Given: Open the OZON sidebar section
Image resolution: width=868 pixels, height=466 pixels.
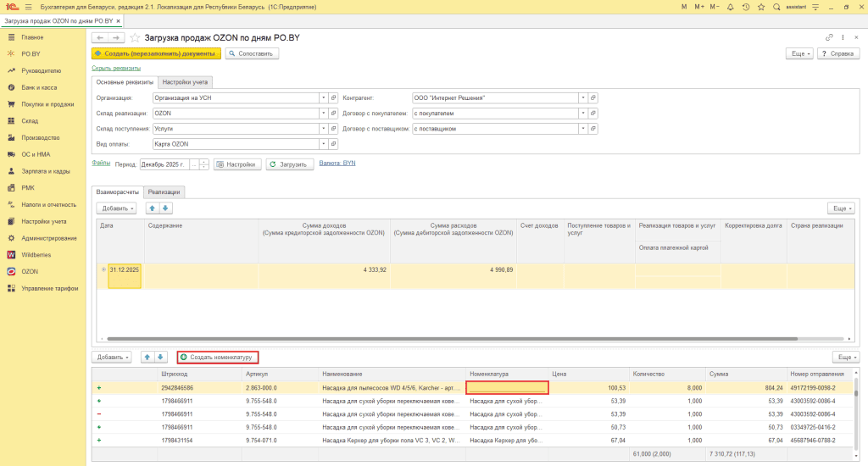Looking at the screenshot, I should 30,271.
